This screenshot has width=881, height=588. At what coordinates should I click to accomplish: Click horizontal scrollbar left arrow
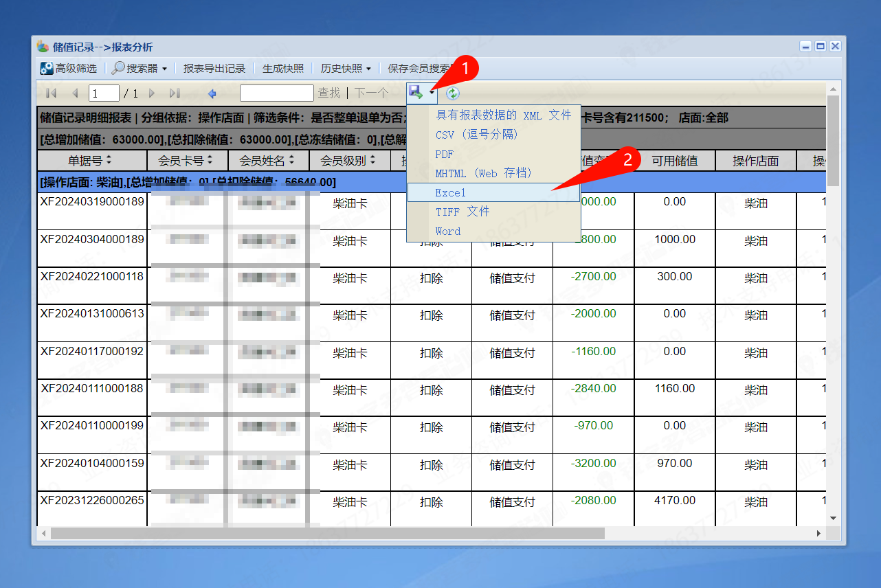44,533
